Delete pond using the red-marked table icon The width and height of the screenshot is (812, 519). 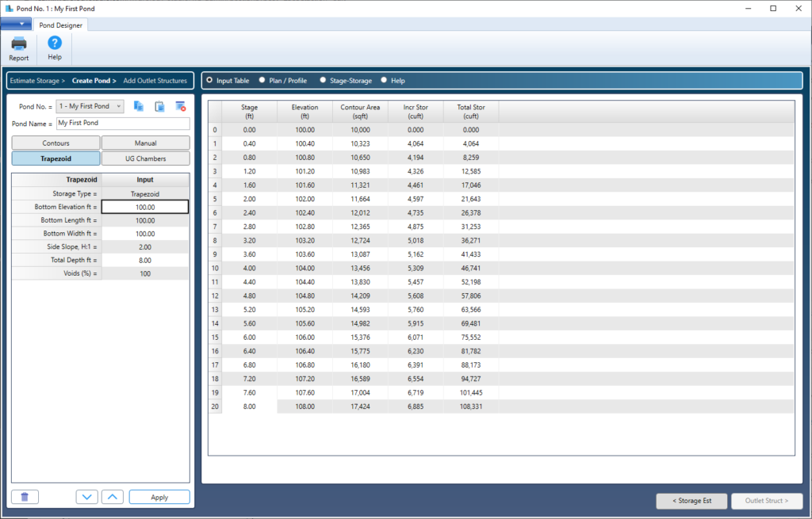[x=180, y=106]
